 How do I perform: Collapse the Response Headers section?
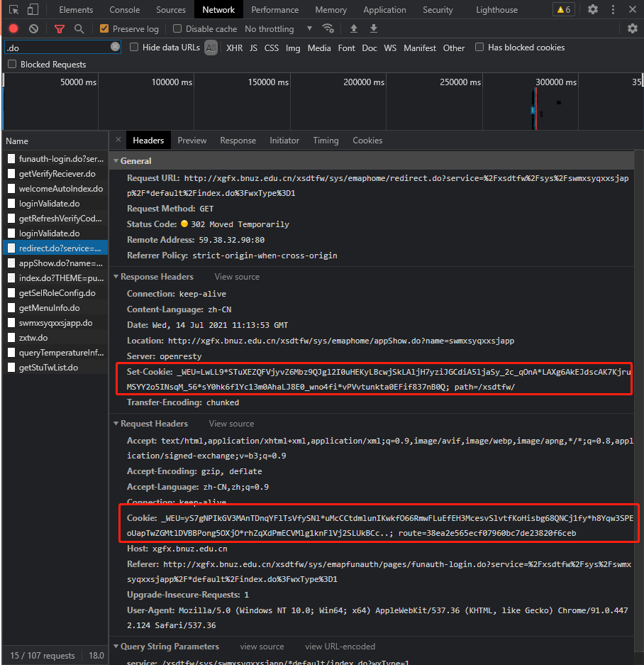[x=116, y=277]
